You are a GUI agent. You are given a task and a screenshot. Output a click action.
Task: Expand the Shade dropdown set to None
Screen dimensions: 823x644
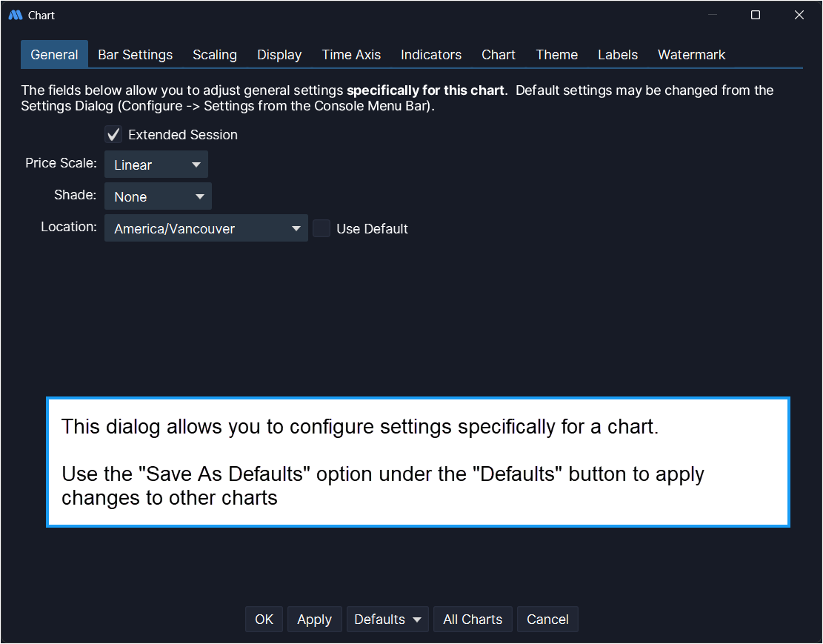(x=158, y=197)
